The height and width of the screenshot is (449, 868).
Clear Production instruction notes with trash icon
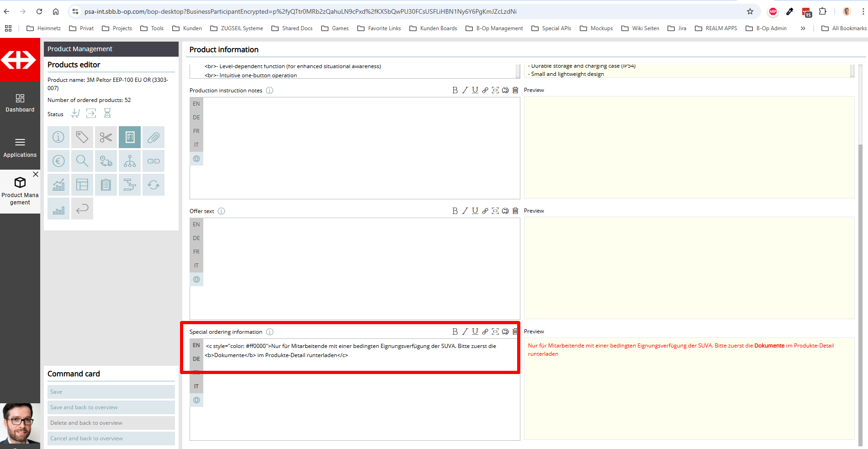click(x=515, y=90)
